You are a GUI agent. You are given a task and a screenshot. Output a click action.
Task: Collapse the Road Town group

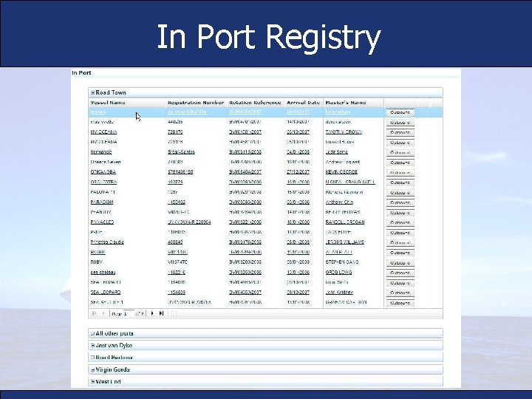tap(92, 92)
